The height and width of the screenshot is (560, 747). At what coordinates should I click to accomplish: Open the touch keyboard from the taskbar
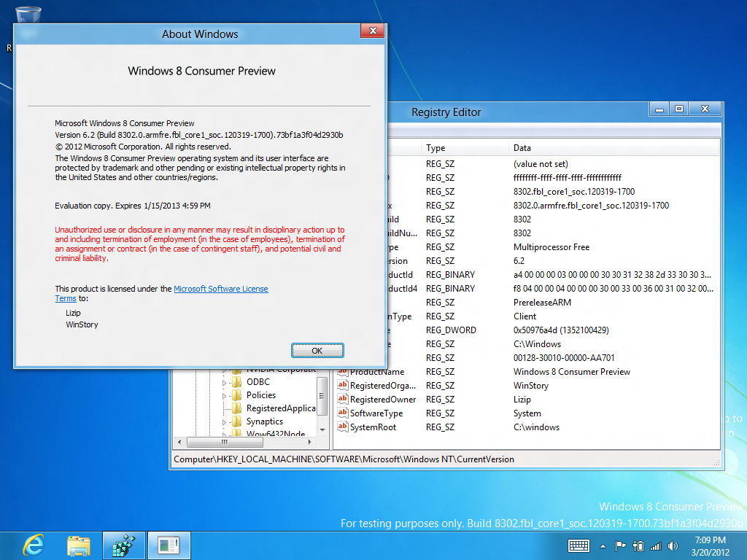click(x=578, y=545)
